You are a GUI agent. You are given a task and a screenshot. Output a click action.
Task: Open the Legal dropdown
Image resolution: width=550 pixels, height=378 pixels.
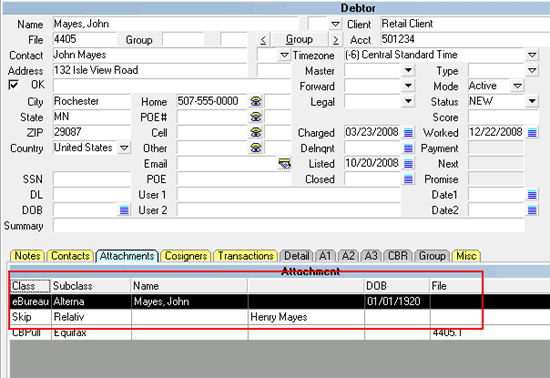point(408,101)
